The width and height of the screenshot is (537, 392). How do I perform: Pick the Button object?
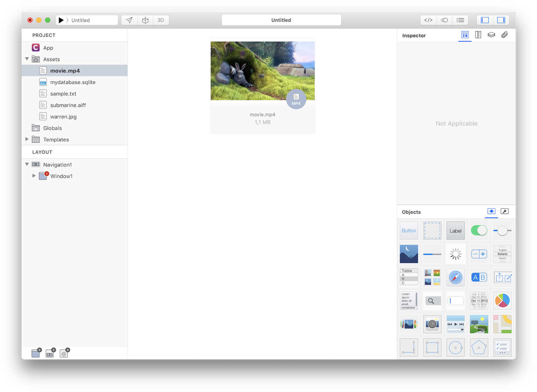409,231
